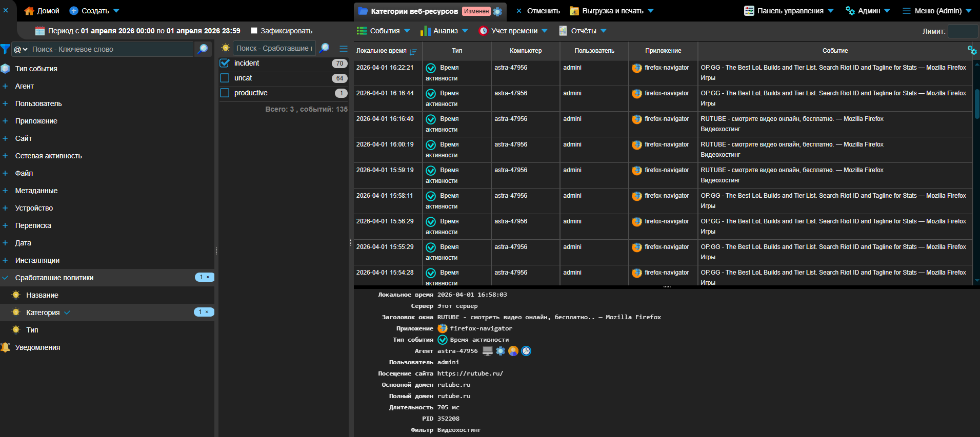The height and width of the screenshot is (437, 980).
Task: Open the События menu
Action: coord(384,31)
